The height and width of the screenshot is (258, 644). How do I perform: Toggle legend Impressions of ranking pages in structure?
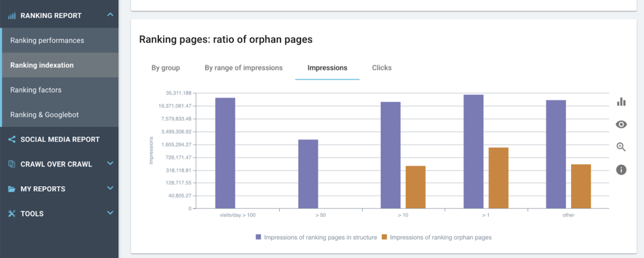(316, 237)
